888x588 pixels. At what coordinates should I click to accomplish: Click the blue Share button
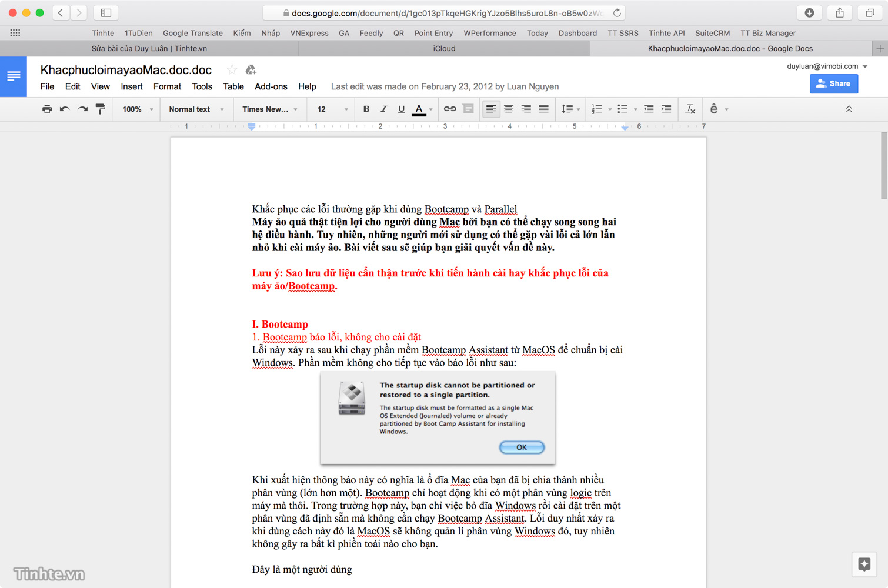click(834, 83)
